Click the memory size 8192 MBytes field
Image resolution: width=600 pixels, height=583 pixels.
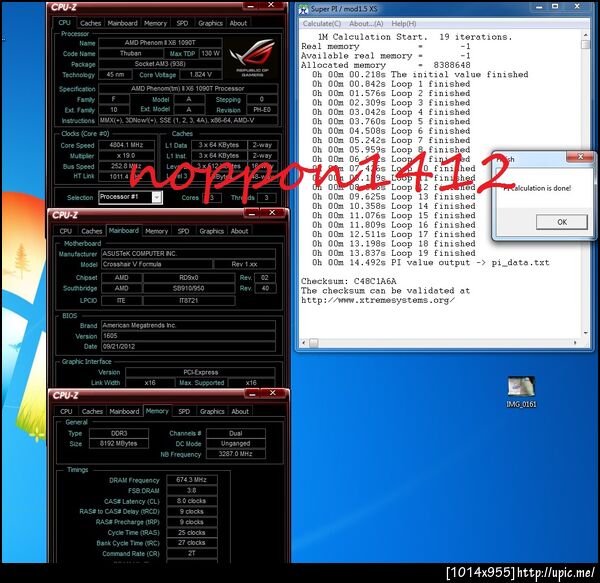(119, 444)
